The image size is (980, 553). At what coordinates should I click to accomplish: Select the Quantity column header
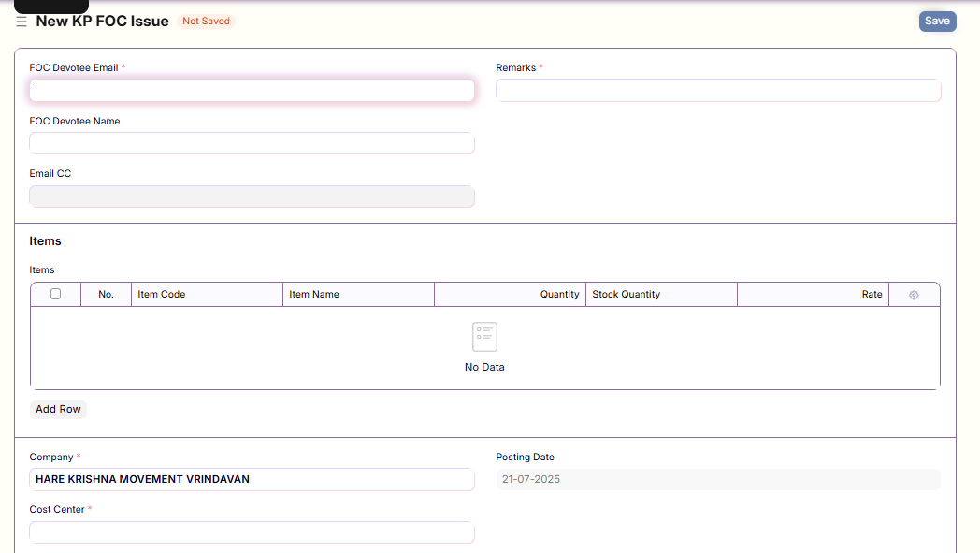click(x=510, y=295)
